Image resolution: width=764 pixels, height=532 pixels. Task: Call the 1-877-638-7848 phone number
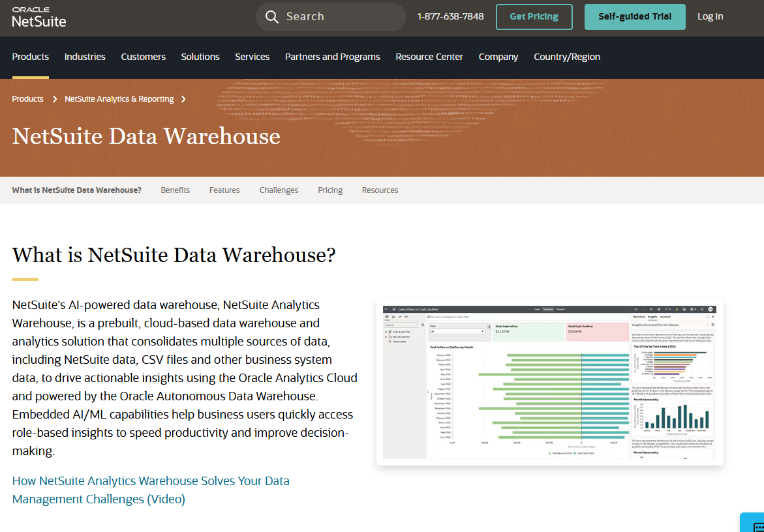(x=450, y=16)
